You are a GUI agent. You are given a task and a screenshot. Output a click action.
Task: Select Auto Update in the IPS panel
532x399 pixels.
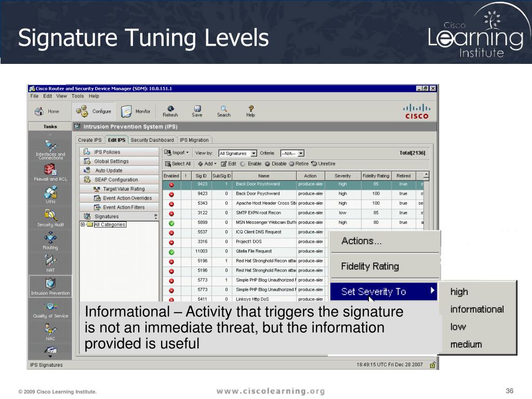point(119,170)
